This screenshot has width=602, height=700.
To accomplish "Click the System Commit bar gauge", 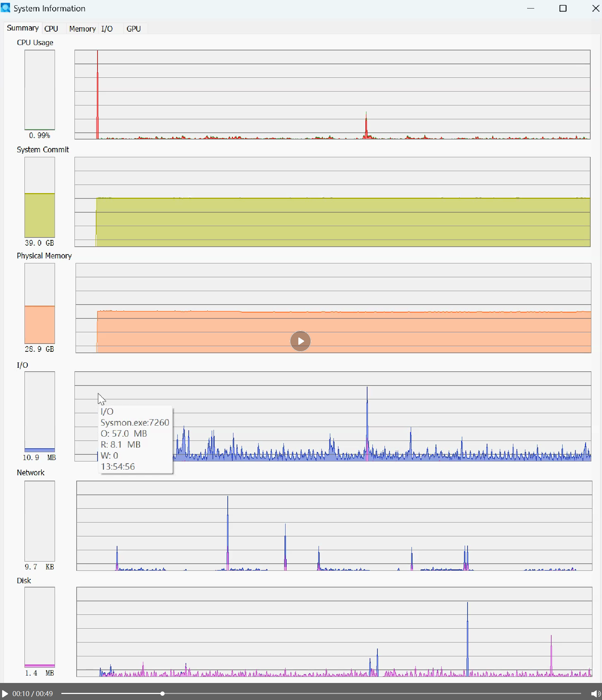I will click(x=40, y=197).
